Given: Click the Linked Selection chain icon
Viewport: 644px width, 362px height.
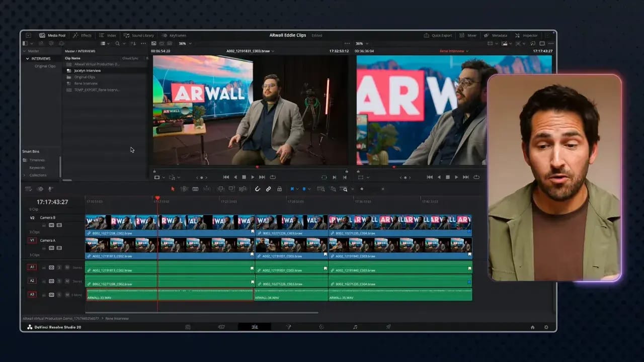Looking at the screenshot, I should click(268, 189).
